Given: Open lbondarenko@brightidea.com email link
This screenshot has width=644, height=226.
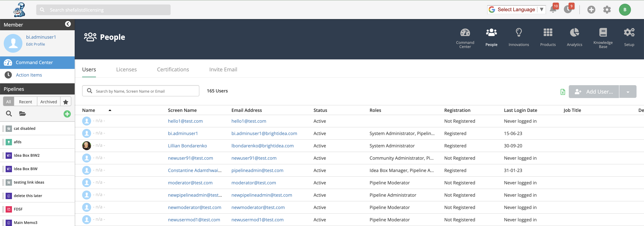Looking at the screenshot, I should [262, 146].
